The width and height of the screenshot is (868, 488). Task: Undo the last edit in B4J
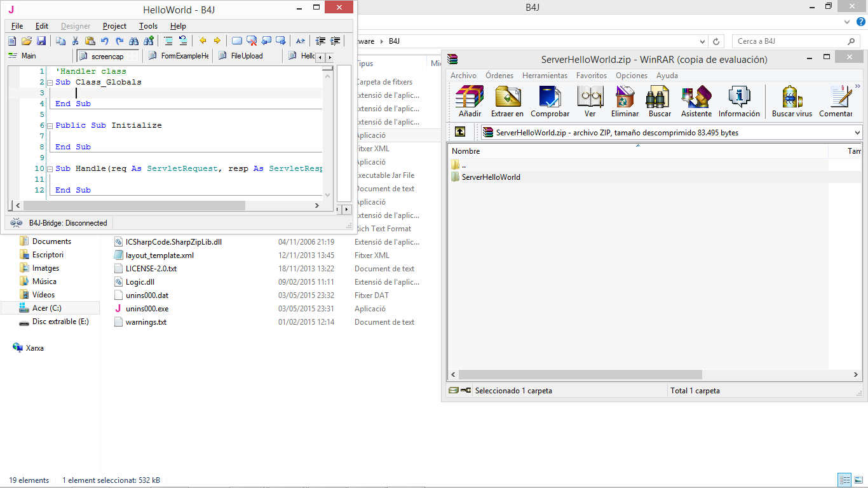(x=104, y=41)
